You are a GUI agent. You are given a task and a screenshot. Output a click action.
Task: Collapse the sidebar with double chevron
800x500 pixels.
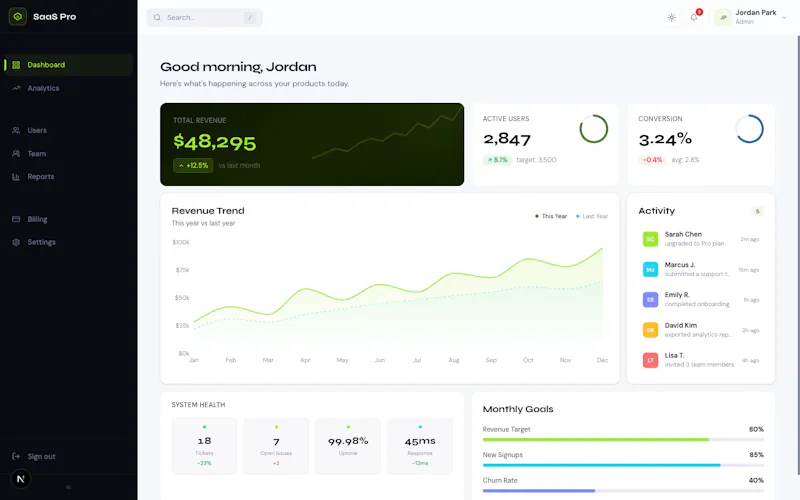click(68, 487)
